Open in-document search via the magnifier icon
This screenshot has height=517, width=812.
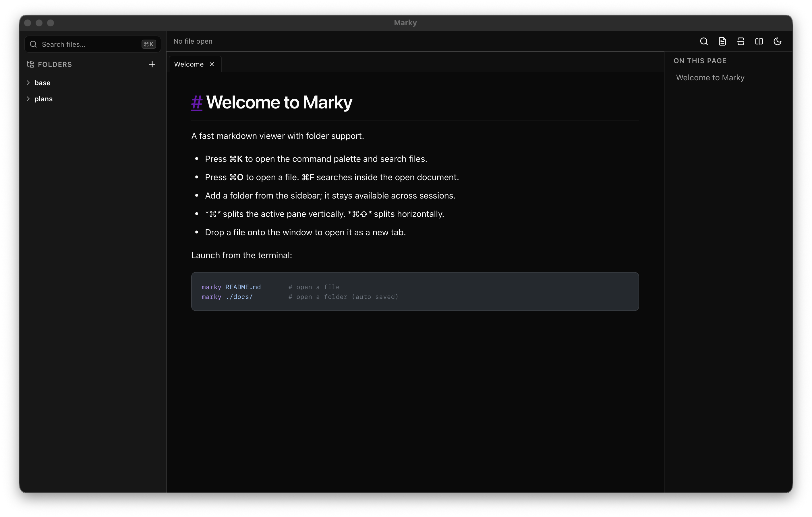point(703,41)
